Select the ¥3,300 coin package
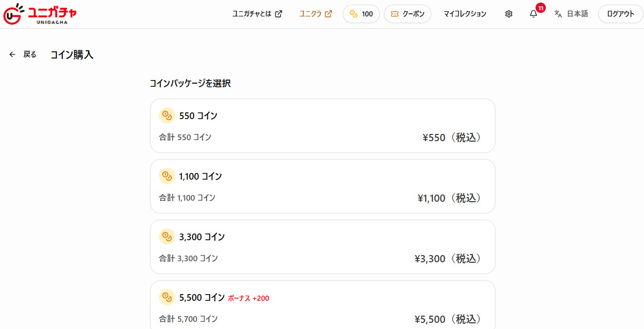 (x=323, y=247)
